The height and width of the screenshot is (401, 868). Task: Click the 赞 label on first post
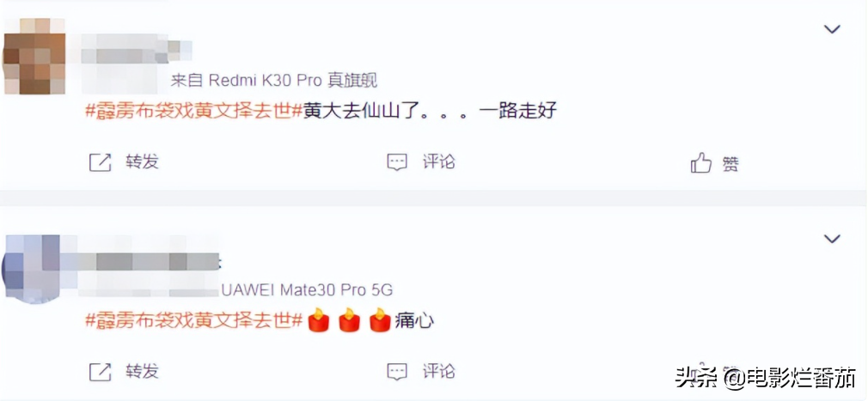click(x=730, y=164)
